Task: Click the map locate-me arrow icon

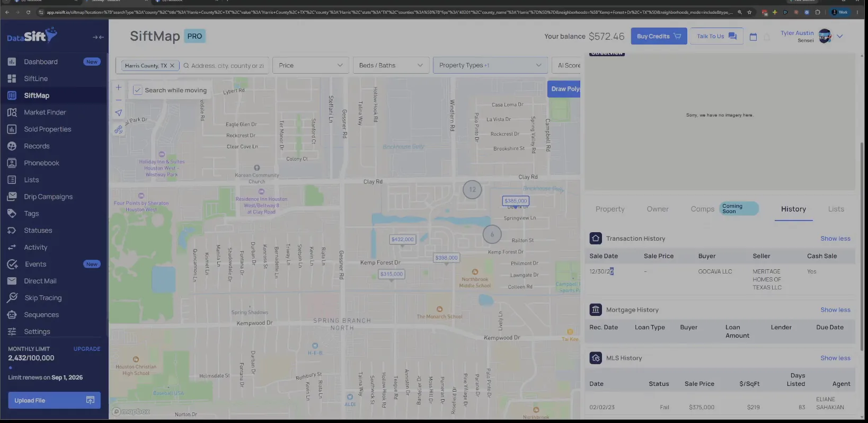Action: click(x=119, y=112)
